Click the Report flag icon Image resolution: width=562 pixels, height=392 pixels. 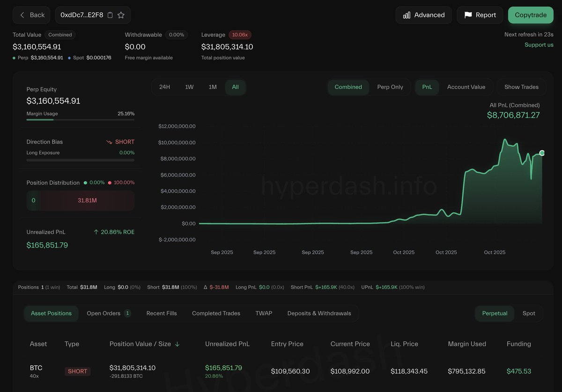point(468,15)
